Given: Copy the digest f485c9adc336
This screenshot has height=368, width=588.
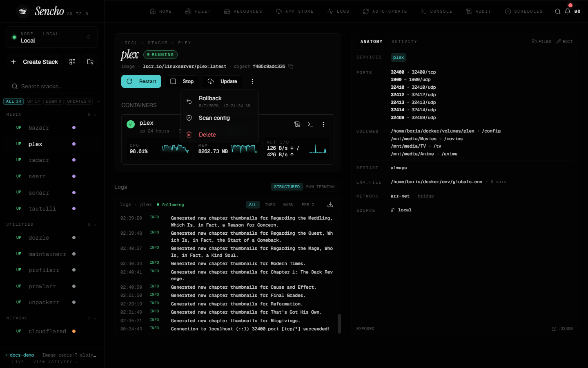Looking at the screenshot, I should click(291, 66).
